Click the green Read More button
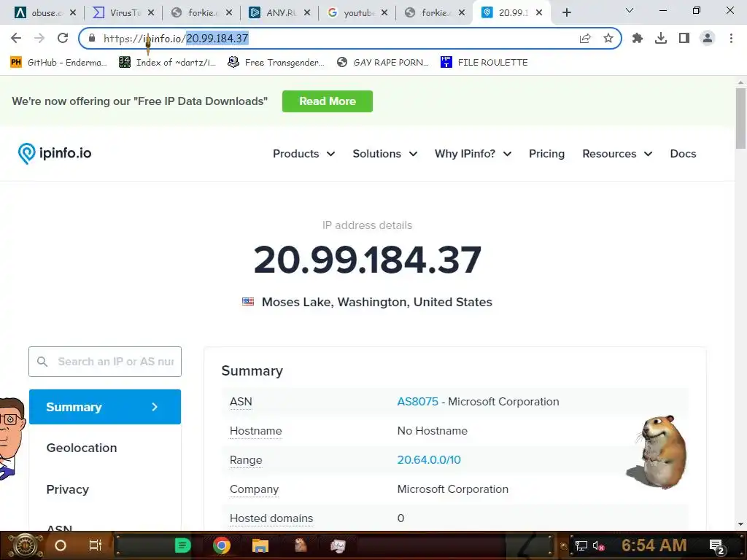This screenshot has width=747, height=560. tap(328, 101)
